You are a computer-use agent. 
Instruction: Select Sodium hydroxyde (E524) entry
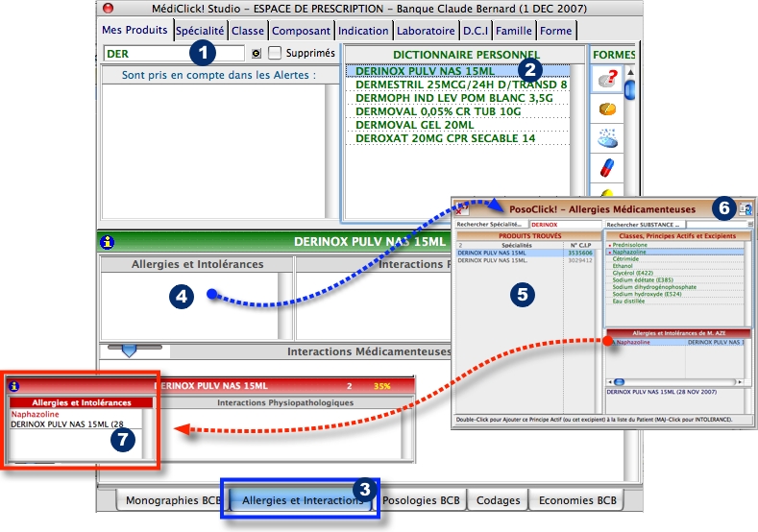pyautogui.click(x=674, y=294)
